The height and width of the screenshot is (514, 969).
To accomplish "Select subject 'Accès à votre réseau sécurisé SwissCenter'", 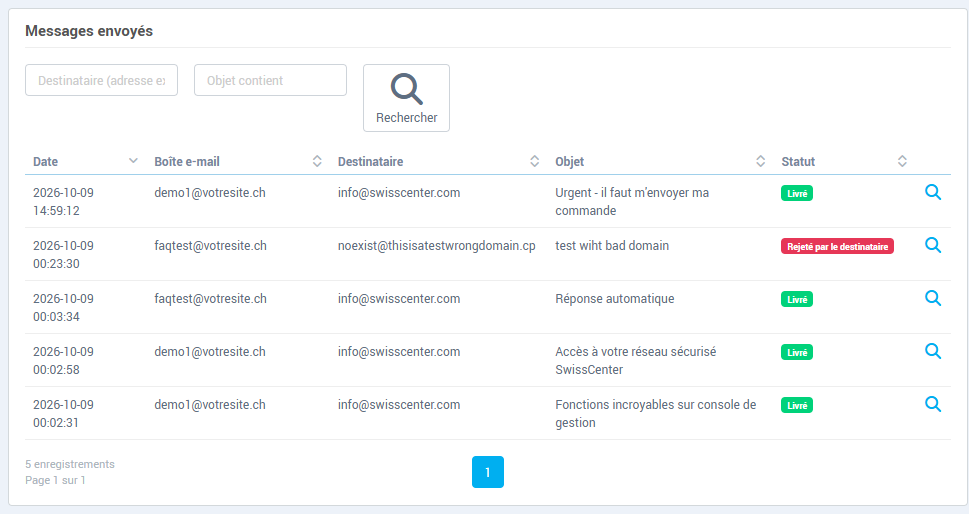I will (635, 361).
